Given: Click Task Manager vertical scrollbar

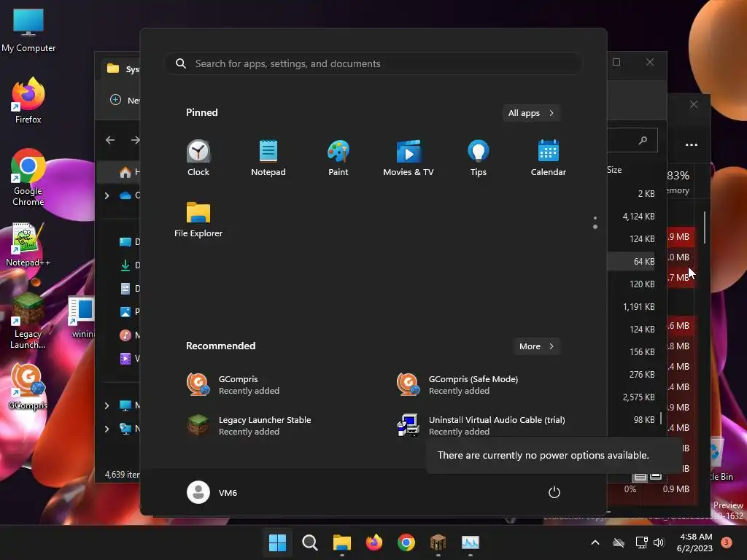Looking at the screenshot, I should 705,227.
